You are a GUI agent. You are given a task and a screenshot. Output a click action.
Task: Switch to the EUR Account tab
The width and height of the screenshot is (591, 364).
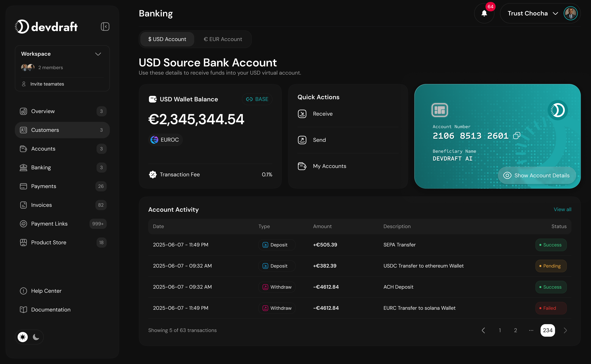pyautogui.click(x=223, y=39)
